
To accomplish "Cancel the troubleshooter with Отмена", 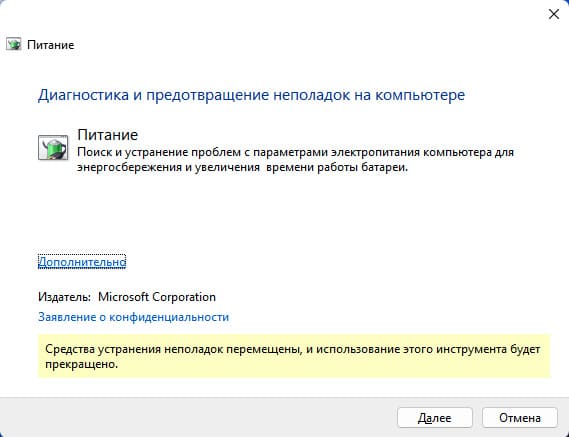I will pyautogui.click(x=520, y=418).
